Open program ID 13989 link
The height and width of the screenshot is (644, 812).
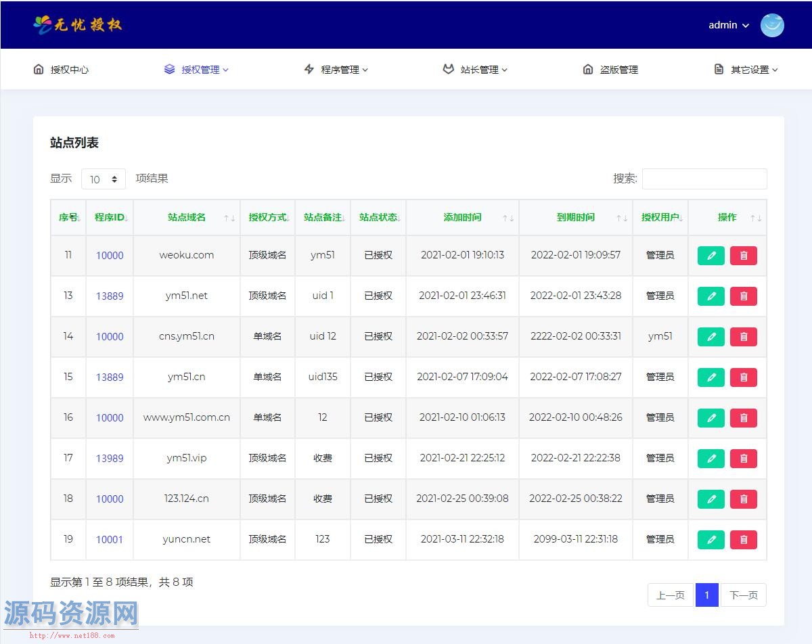(110, 459)
